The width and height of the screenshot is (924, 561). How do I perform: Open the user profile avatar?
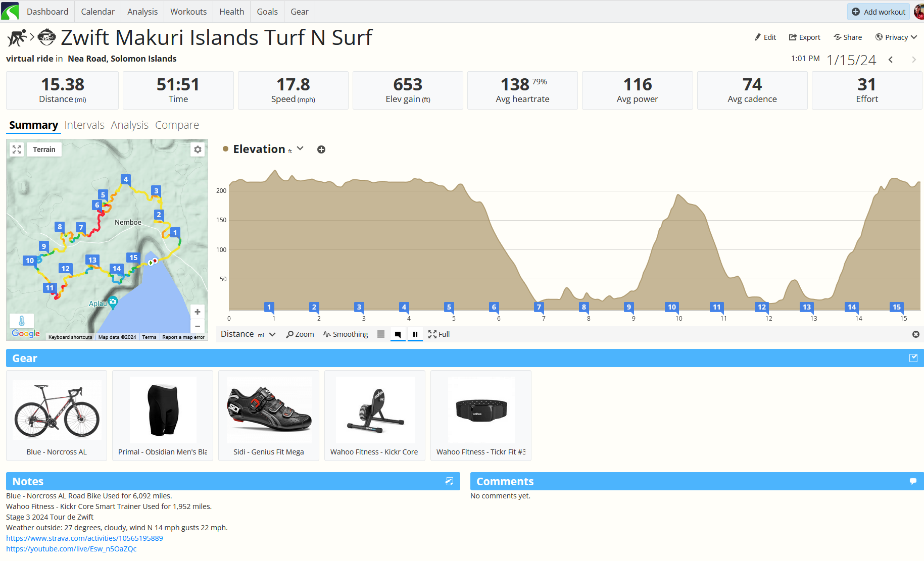[x=919, y=12]
